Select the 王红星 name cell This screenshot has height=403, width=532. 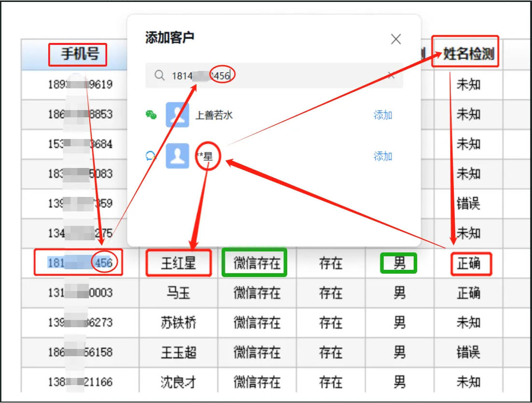(x=179, y=263)
